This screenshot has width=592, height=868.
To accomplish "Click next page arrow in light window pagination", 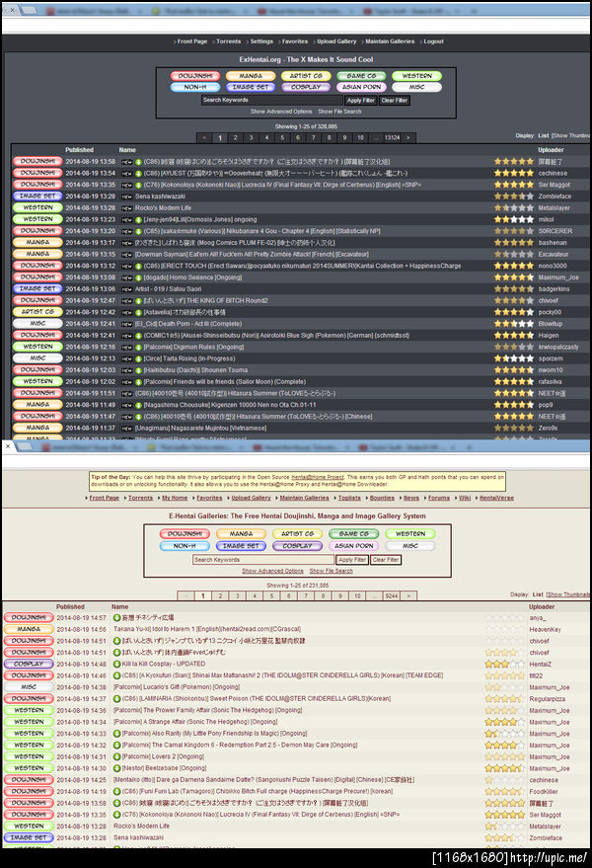I will (x=408, y=596).
